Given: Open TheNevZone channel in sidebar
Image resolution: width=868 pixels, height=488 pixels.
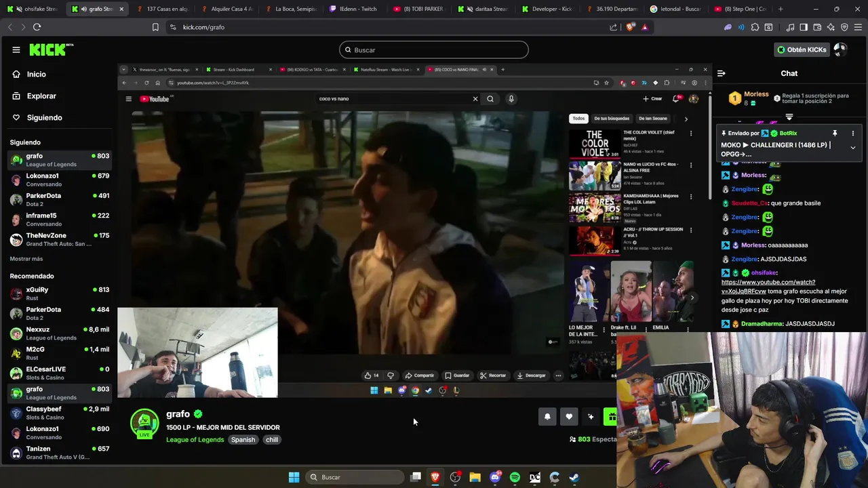Looking at the screenshot, I should pyautogui.click(x=60, y=239).
